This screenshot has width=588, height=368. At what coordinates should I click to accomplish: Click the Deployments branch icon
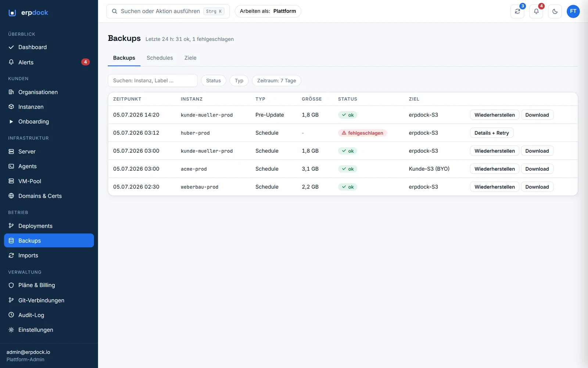(x=11, y=226)
